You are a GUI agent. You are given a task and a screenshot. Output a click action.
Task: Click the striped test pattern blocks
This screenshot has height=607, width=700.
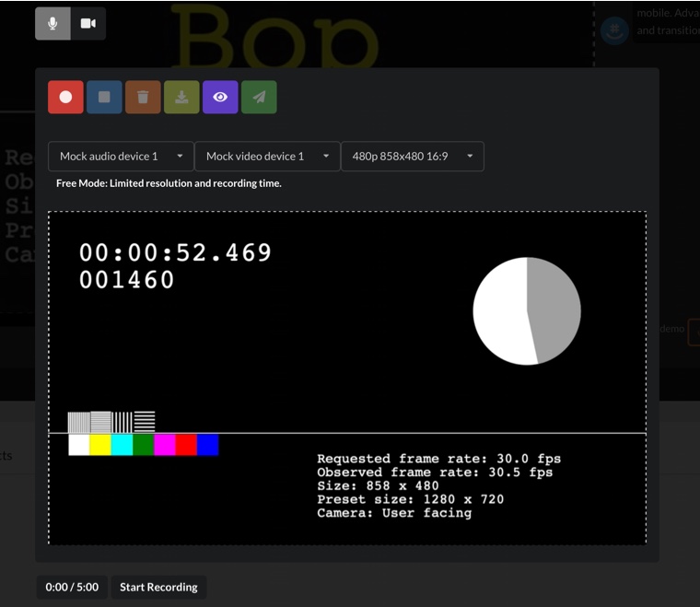111,422
